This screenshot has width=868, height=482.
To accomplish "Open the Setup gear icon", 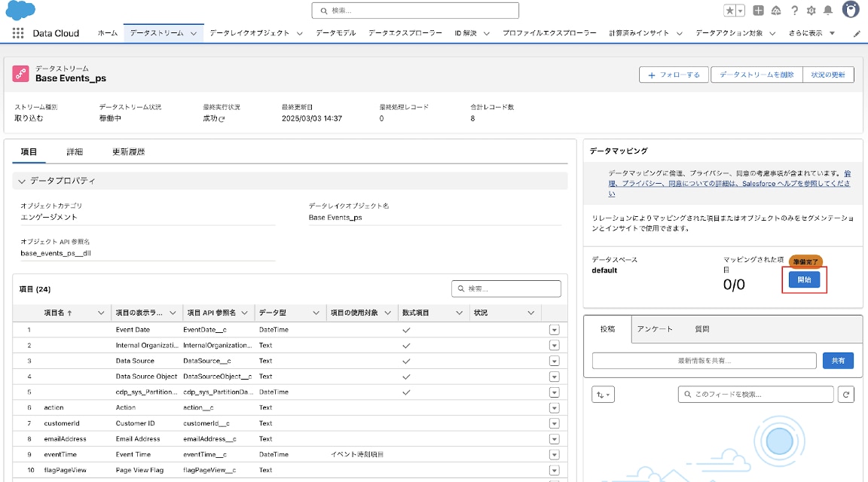I will click(x=811, y=11).
